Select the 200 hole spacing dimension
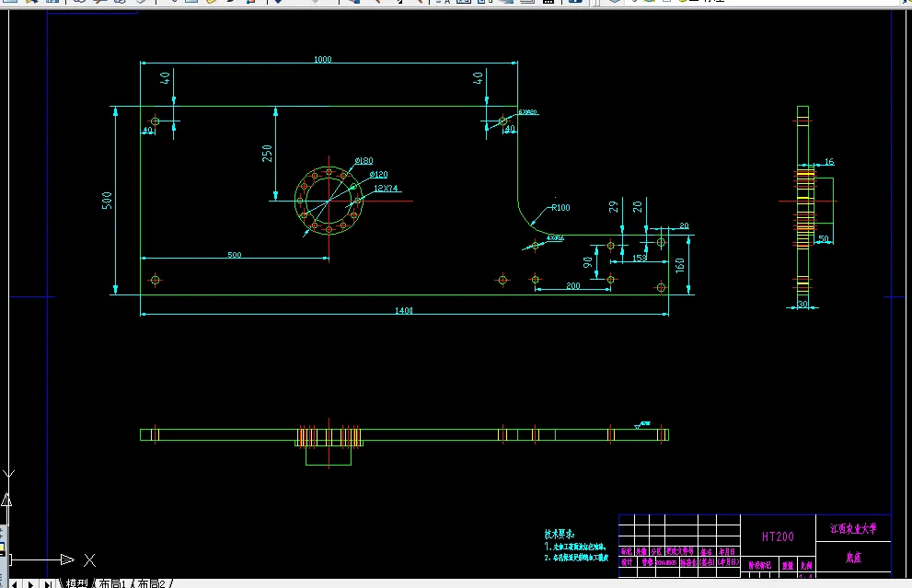The height and width of the screenshot is (588, 912). pyautogui.click(x=573, y=285)
